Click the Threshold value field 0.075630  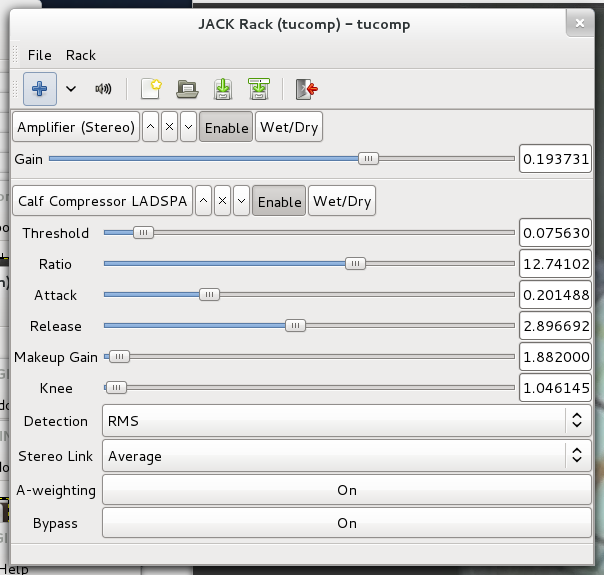point(555,233)
